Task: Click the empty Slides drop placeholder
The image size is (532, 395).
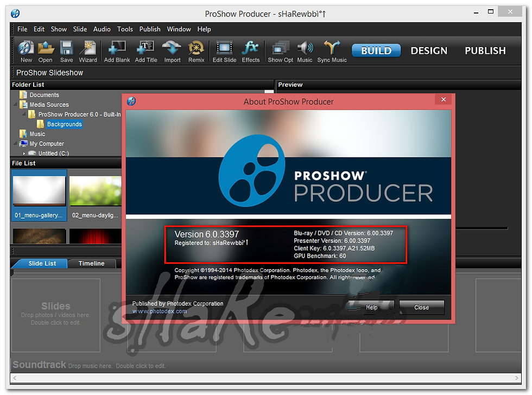Action: [56, 315]
